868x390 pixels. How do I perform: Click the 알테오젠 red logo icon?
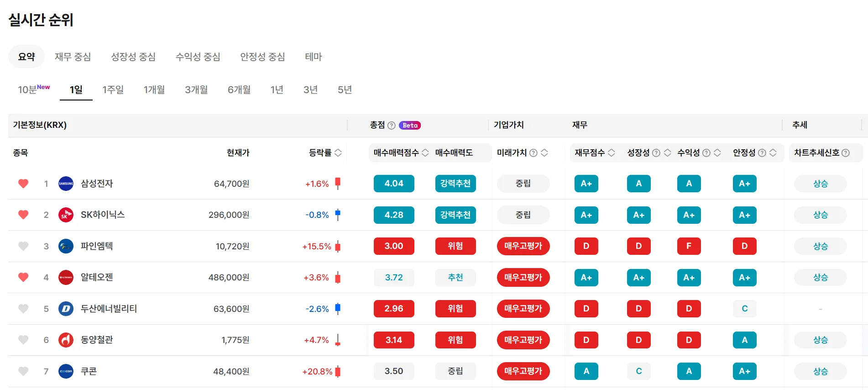(x=66, y=277)
